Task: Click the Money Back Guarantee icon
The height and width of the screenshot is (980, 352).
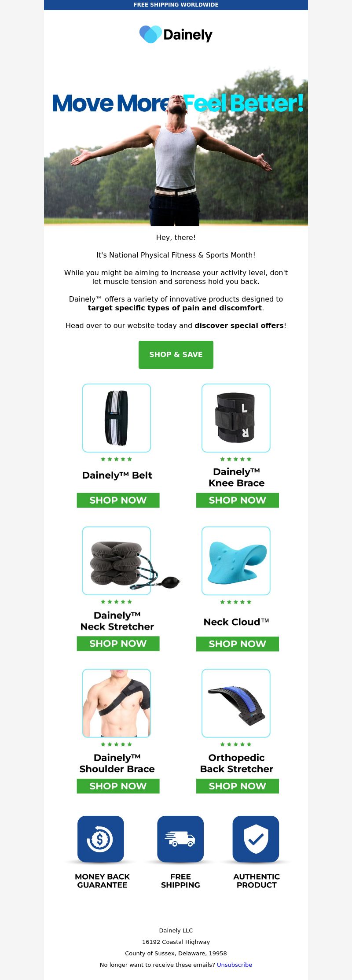Action: [x=101, y=839]
